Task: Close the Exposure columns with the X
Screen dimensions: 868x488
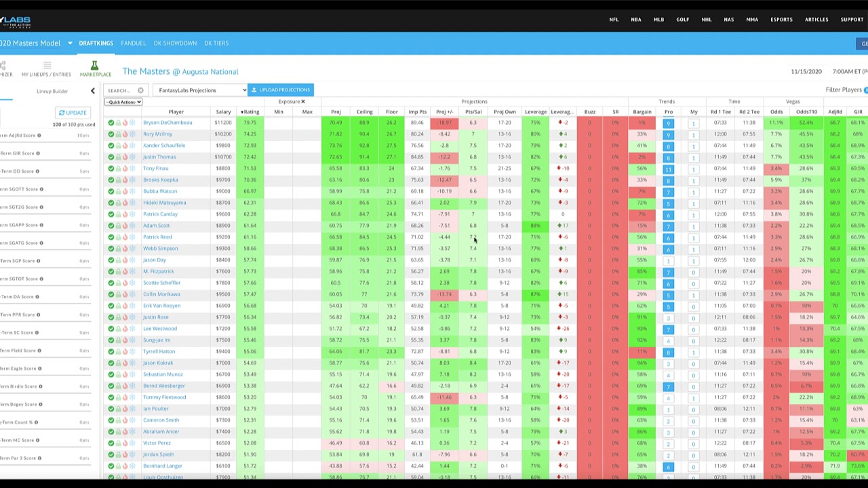Action: click(x=303, y=102)
